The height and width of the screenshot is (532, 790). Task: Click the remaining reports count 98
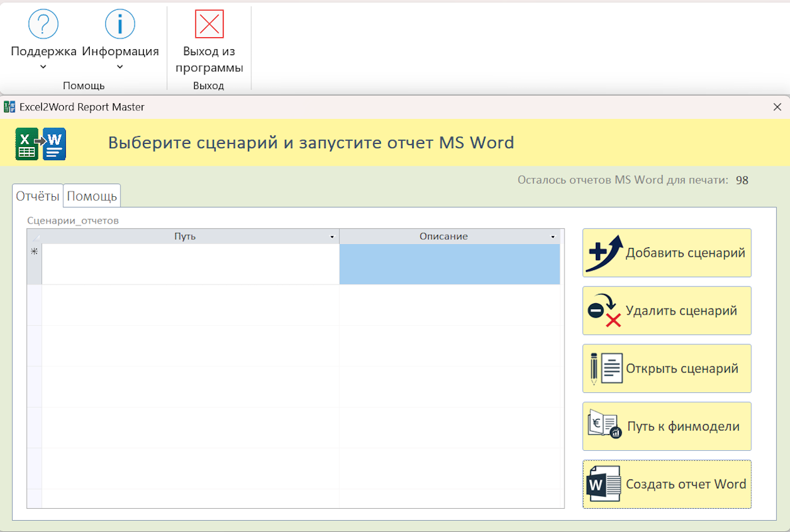click(742, 180)
